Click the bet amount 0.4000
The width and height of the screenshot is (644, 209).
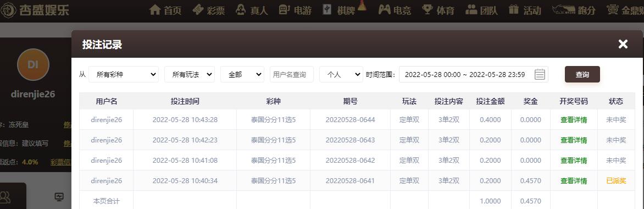(490, 120)
